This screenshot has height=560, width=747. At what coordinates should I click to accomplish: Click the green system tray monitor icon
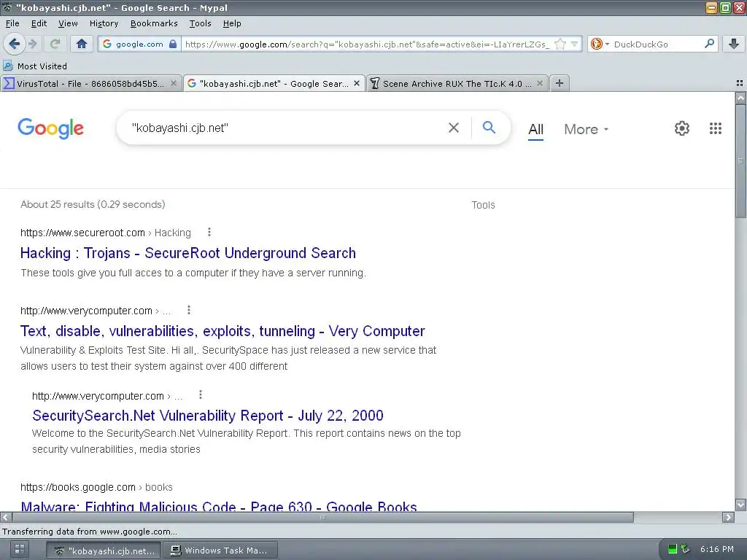pyautogui.click(x=672, y=549)
